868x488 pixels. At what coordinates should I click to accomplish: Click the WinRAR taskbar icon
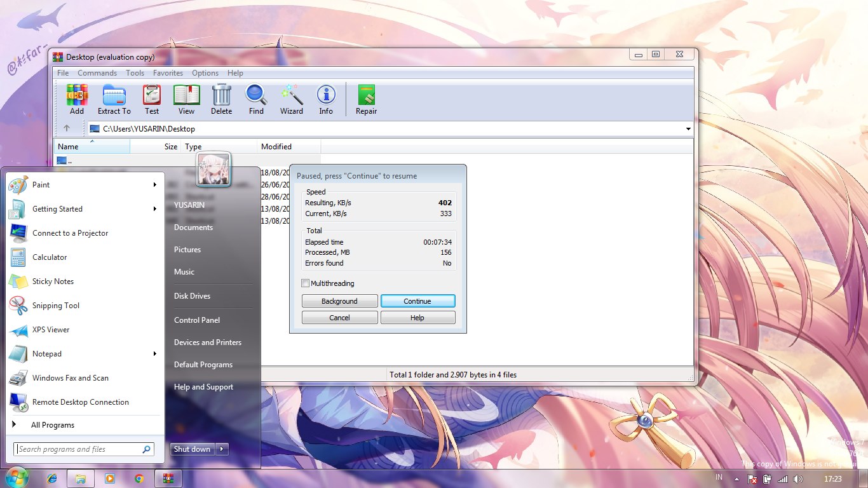click(x=168, y=478)
